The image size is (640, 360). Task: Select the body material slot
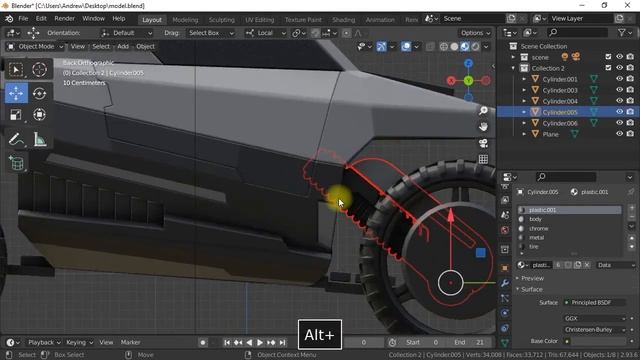click(x=570, y=219)
